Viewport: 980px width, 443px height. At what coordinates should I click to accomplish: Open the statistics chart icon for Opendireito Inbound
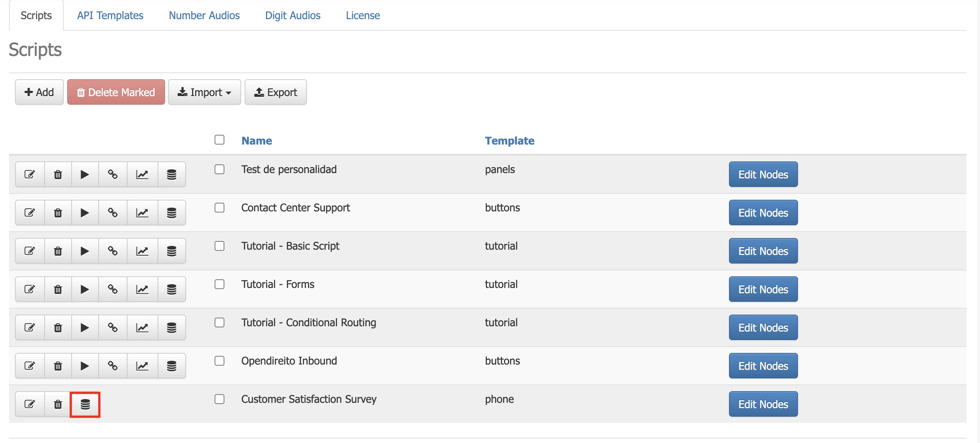[x=142, y=366]
